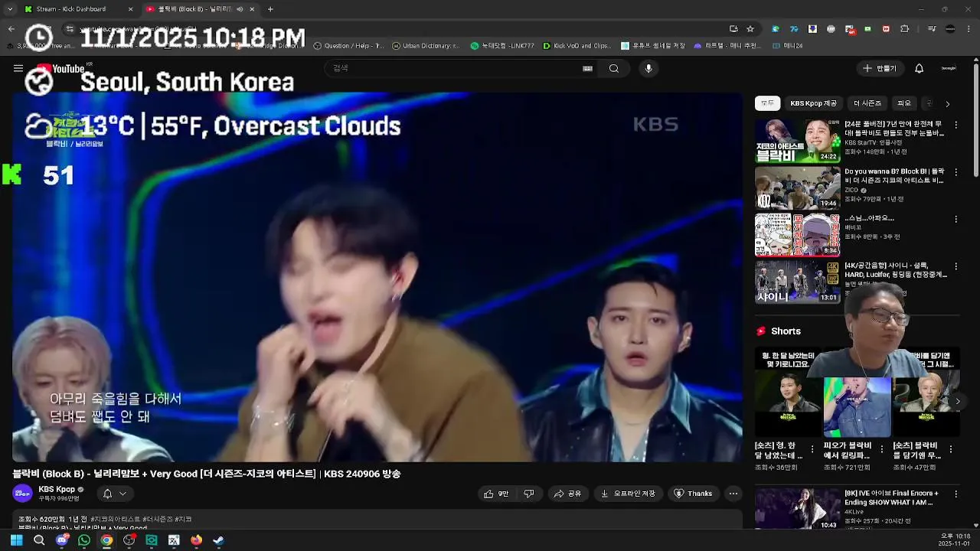Viewport: 980px width, 551px height.
Task: Bookmark this page with the star icon
Action: (x=750, y=29)
